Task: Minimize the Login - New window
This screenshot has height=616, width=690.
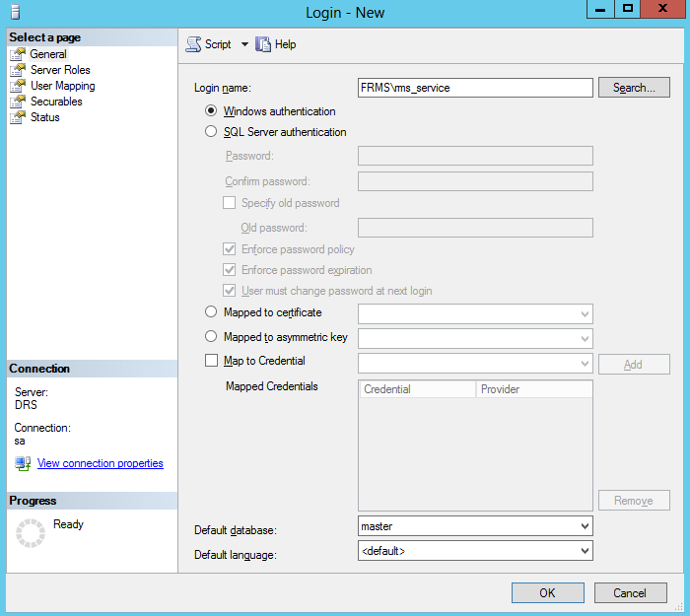Action: pos(600,9)
